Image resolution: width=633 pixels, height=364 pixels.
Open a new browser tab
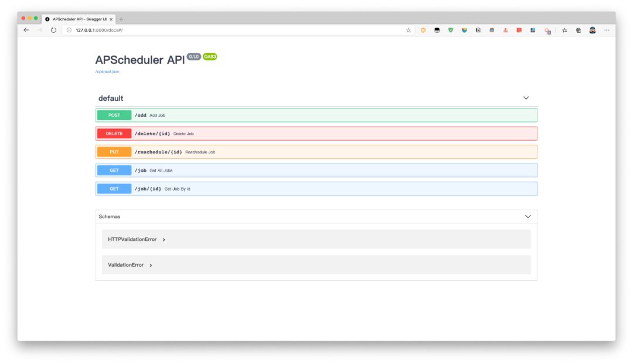121,19
